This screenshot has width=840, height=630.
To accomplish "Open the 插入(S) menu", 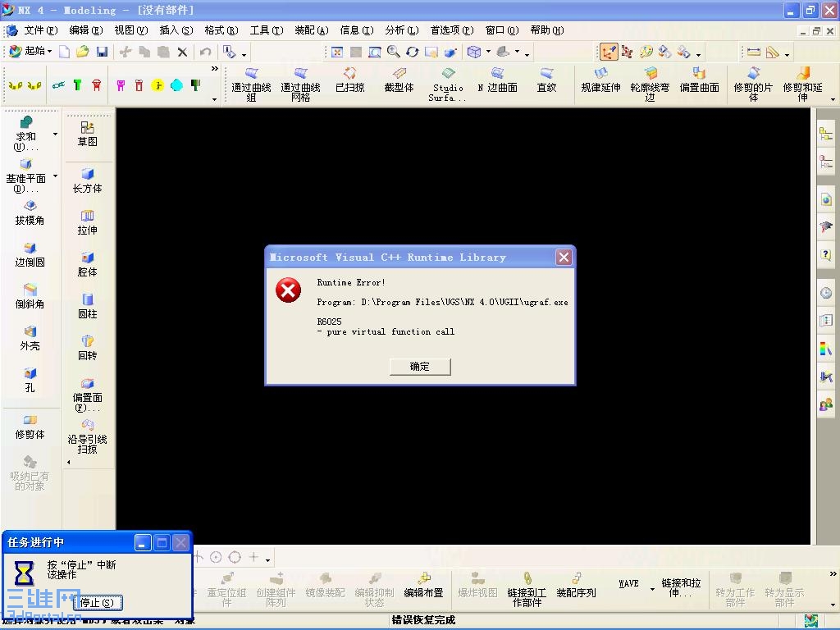I will [176, 30].
